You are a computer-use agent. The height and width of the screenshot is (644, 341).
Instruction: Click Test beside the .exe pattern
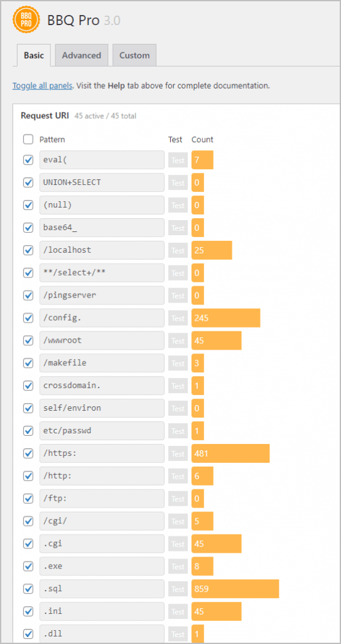(x=178, y=567)
